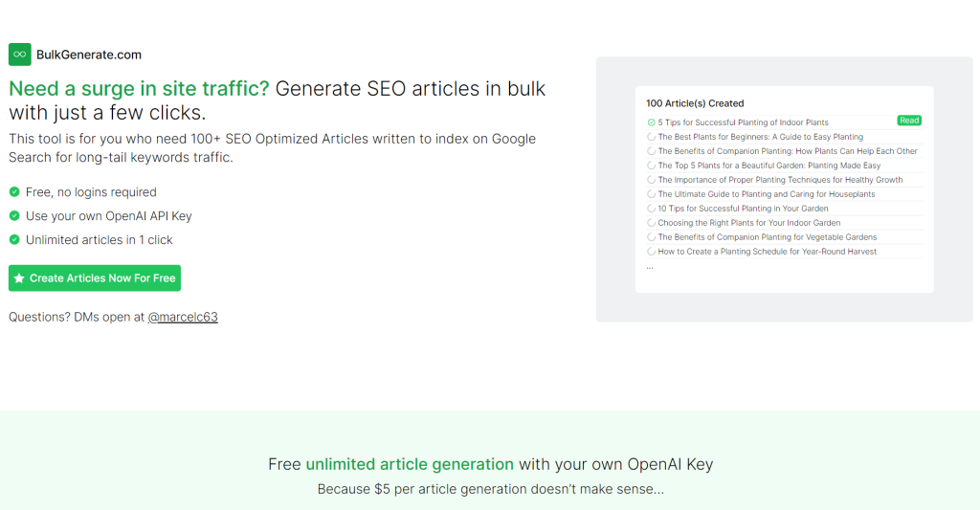Open The Top 5 Plants for a Beautiful Garden
Screen dimensions: 980x510
click(768, 166)
